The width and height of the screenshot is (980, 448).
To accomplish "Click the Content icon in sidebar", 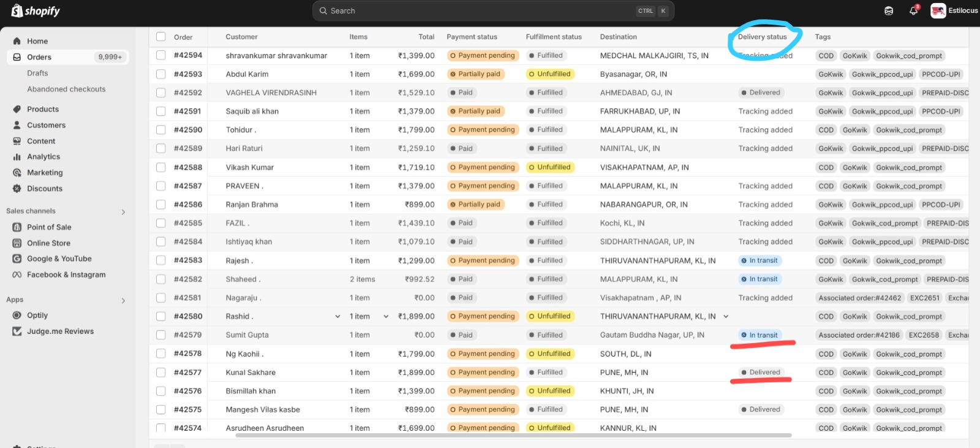I will (17, 141).
